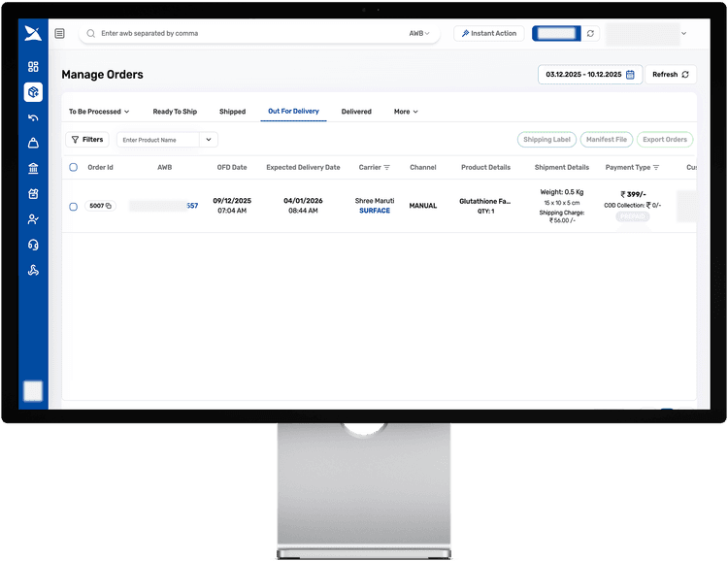
Task: Click the Instant Action button
Action: (x=489, y=33)
